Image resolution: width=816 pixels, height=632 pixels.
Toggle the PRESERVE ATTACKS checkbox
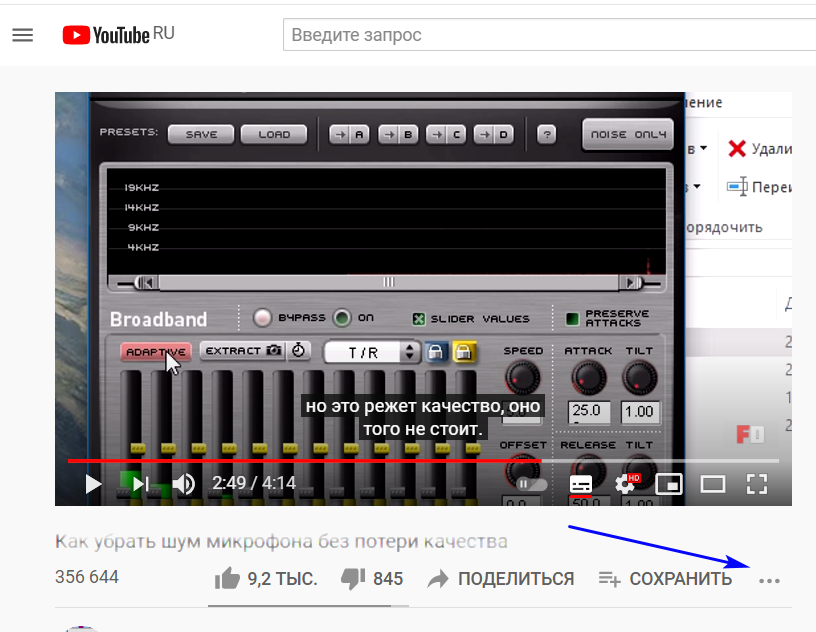click(x=572, y=319)
